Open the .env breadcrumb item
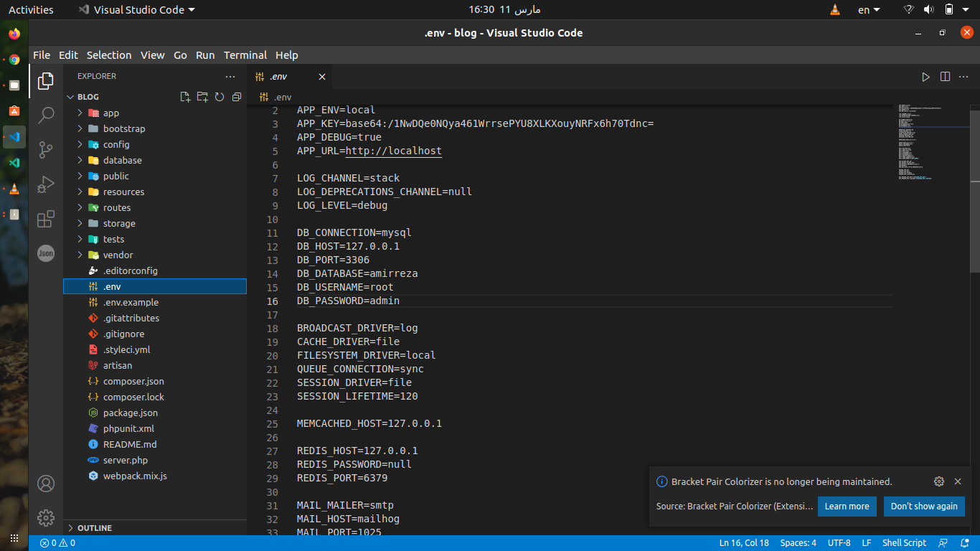The height and width of the screenshot is (551, 980). [x=276, y=97]
